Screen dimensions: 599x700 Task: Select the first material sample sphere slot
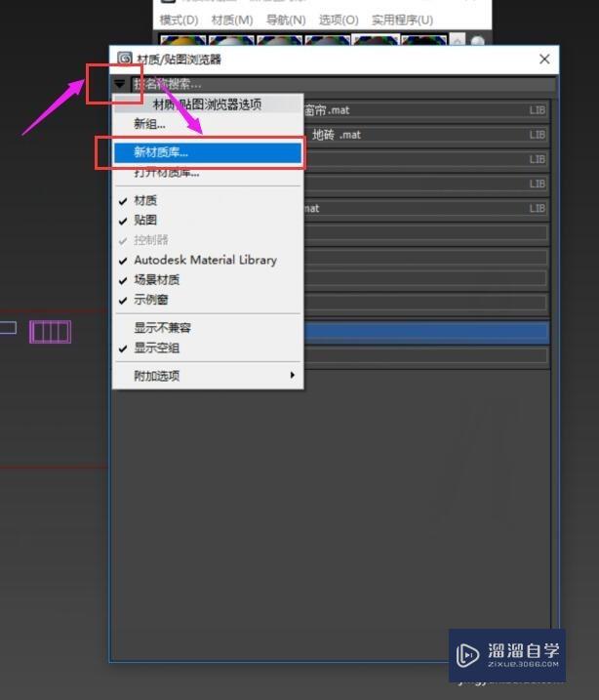point(182,39)
